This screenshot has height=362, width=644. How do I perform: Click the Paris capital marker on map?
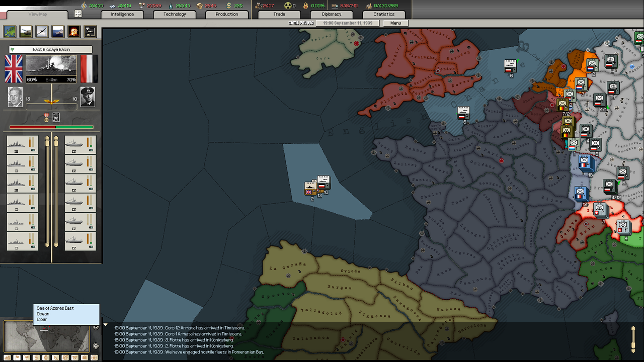501,161
